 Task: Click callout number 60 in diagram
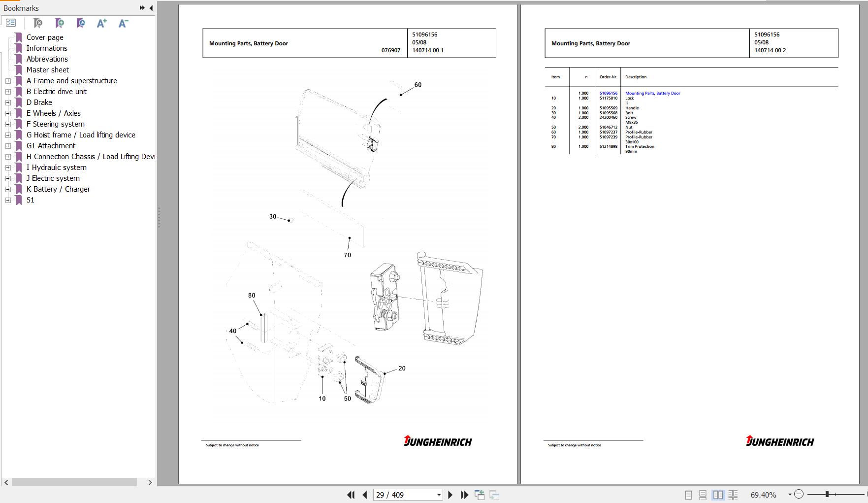click(418, 85)
